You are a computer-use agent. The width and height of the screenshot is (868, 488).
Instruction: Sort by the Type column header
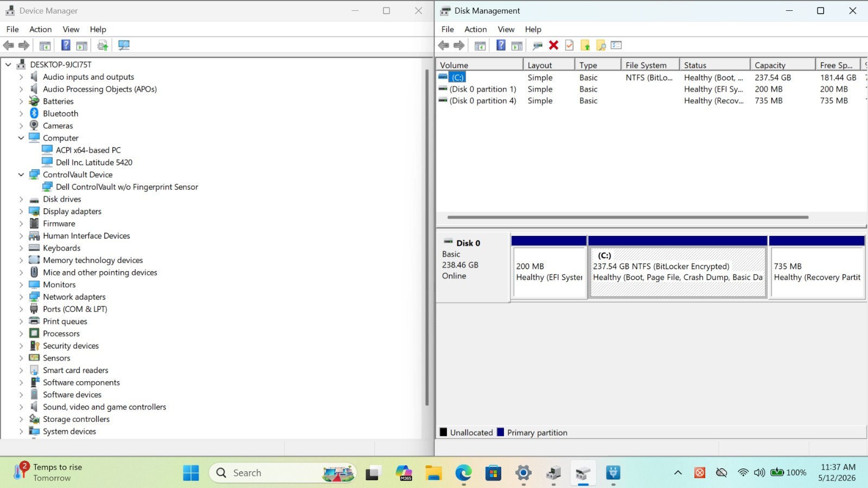(x=598, y=65)
